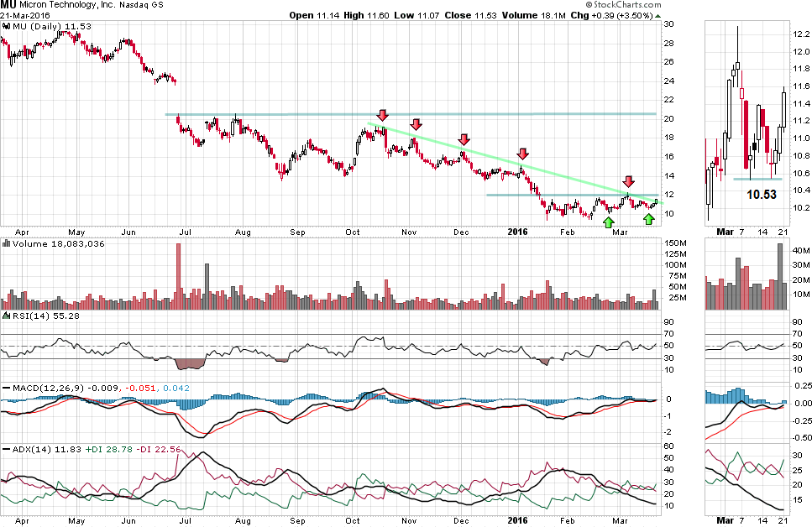Click the Chg +0.39 (+3.50%) value
The width and height of the screenshot is (812, 527).
pos(611,16)
